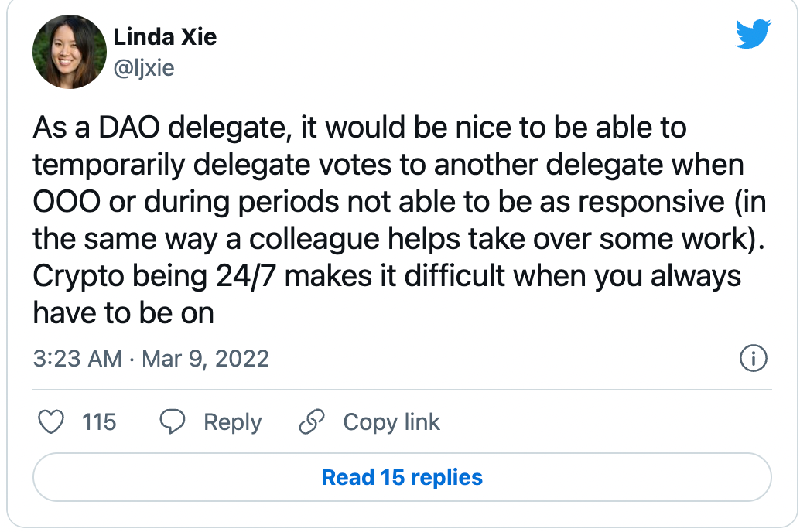
Task: Click the speech bubble reply icon
Action: click(x=173, y=421)
